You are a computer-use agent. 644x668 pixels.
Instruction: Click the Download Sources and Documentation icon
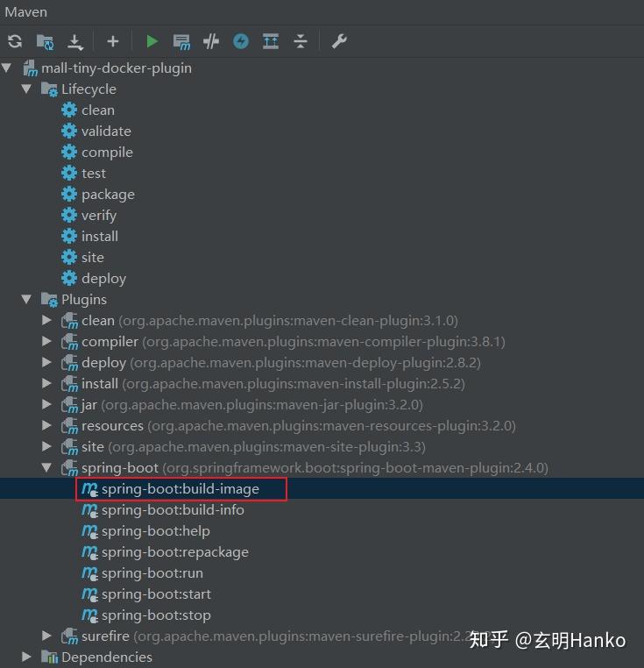click(75, 42)
